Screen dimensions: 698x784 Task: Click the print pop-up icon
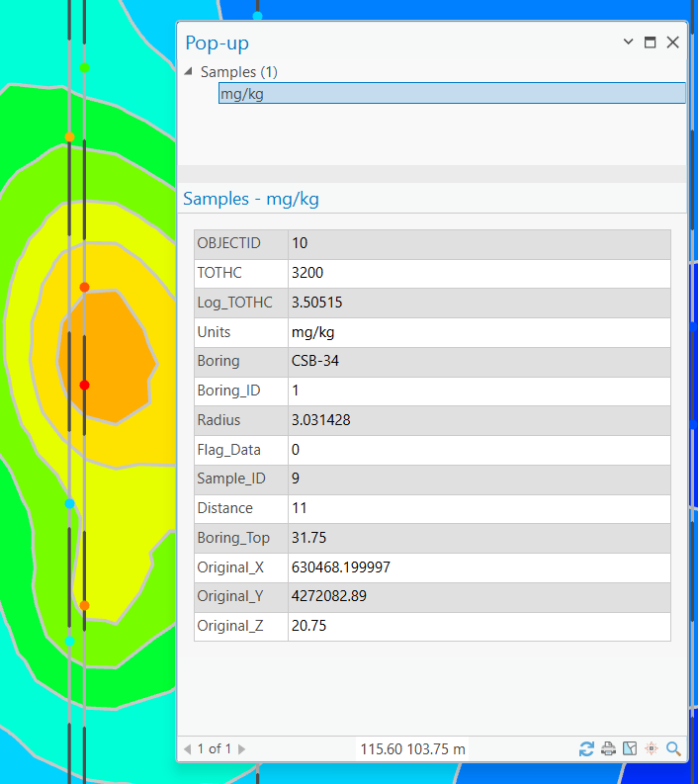608,748
